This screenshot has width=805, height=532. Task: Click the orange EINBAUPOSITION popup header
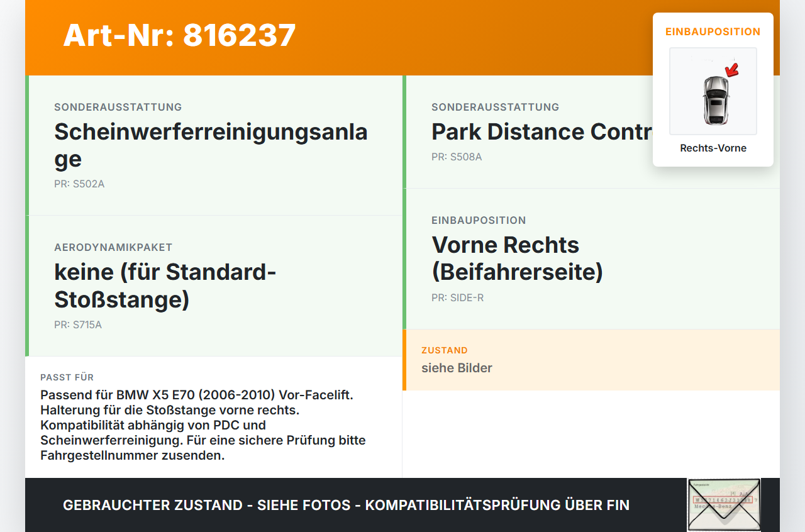pos(713,31)
